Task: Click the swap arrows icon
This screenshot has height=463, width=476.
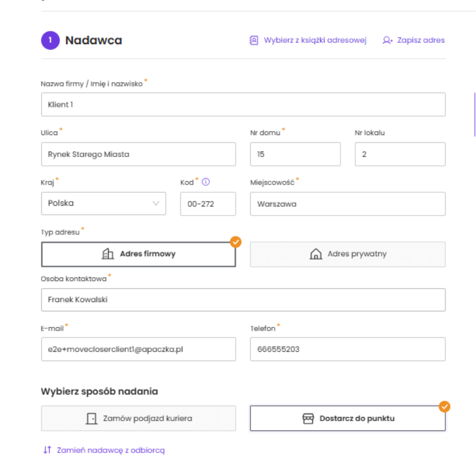Action: tap(47, 450)
